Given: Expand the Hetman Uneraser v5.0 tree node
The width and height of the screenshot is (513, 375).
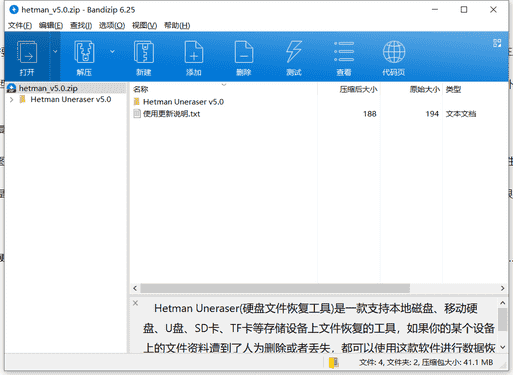Looking at the screenshot, I should (12, 99).
